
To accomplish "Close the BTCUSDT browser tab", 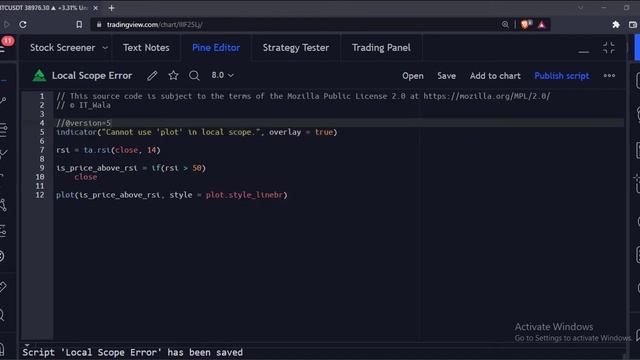I will [96, 8].
